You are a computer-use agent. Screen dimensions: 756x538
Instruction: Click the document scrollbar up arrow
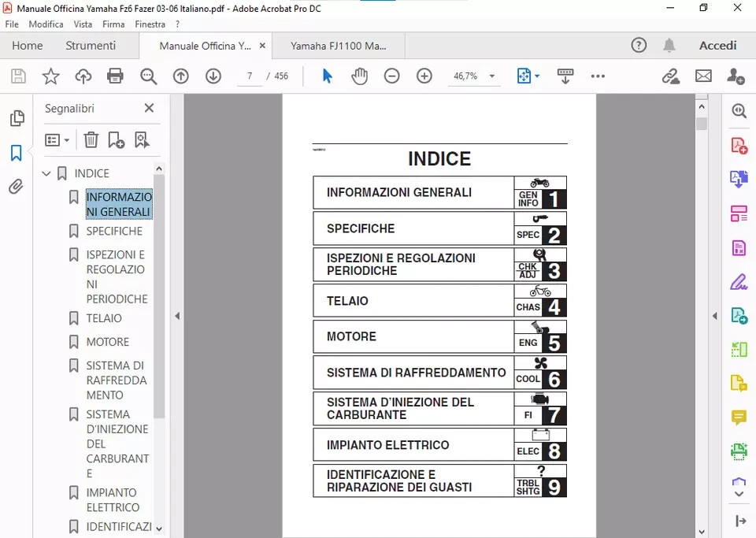(x=702, y=106)
